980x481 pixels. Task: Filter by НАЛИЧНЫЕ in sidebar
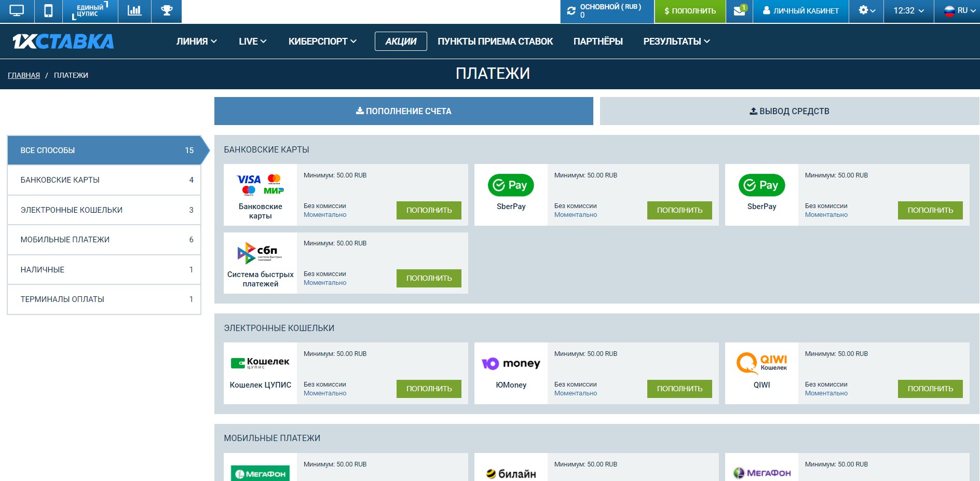pos(104,270)
